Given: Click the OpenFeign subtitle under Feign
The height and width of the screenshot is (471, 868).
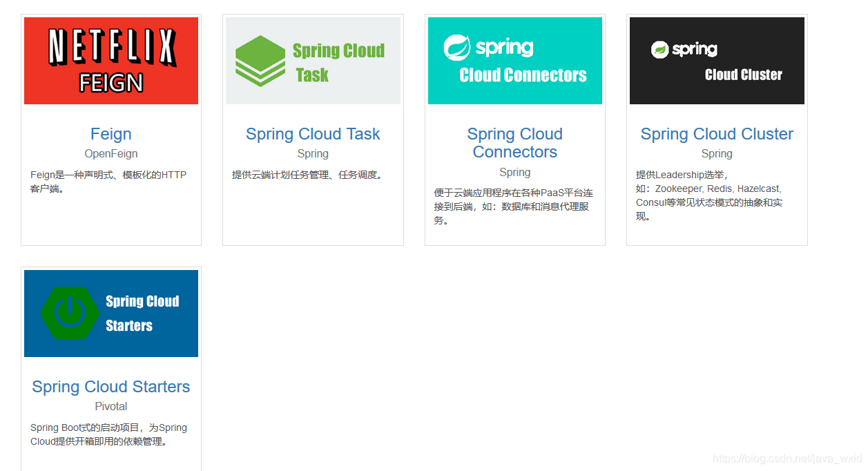Looking at the screenshot, I should click(x=111, y=154).
